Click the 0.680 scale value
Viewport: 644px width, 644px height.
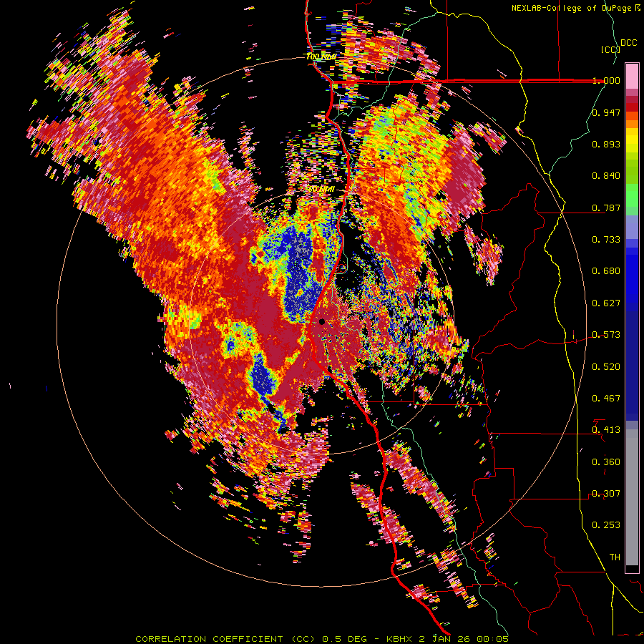click(606, 271)
